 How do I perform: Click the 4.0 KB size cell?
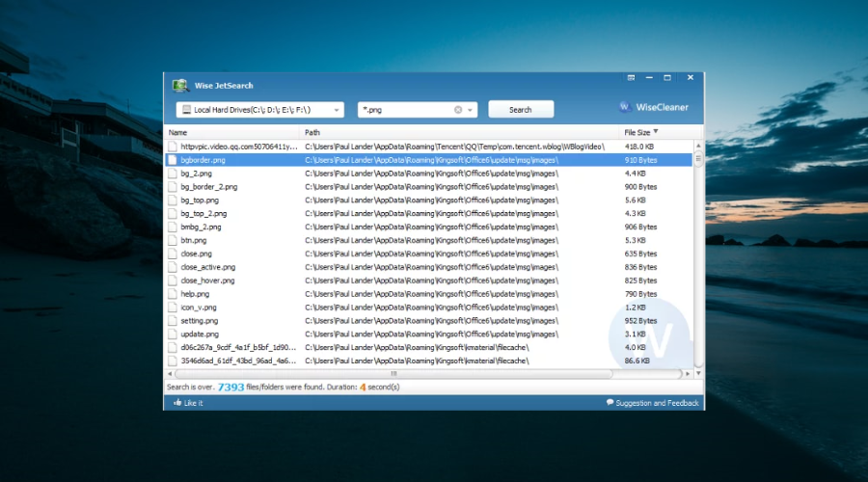click(635, 348)
